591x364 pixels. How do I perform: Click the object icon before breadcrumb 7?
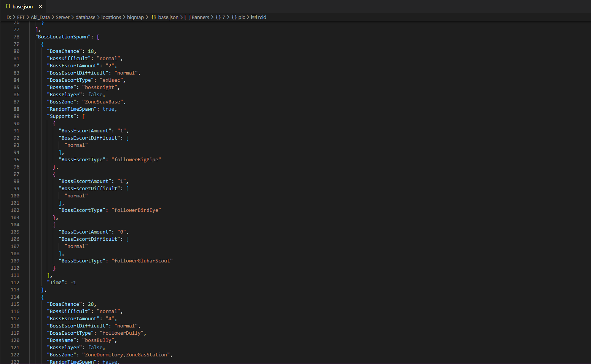pos(218,17)
